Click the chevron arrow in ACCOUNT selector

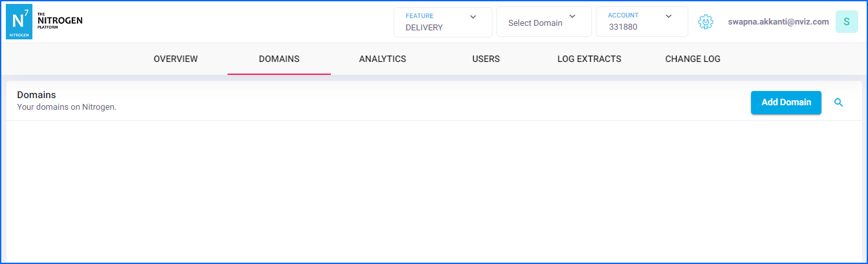coord(669,16)
